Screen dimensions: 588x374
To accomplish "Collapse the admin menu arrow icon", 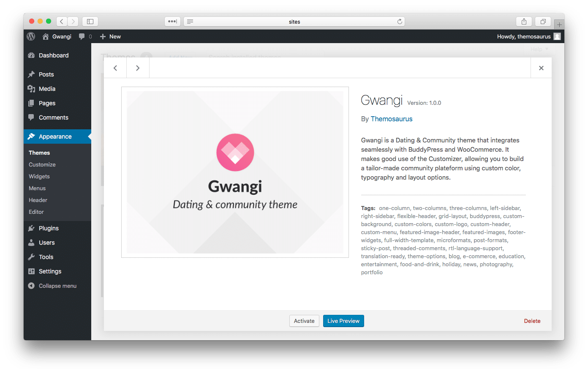I will 31,286.
